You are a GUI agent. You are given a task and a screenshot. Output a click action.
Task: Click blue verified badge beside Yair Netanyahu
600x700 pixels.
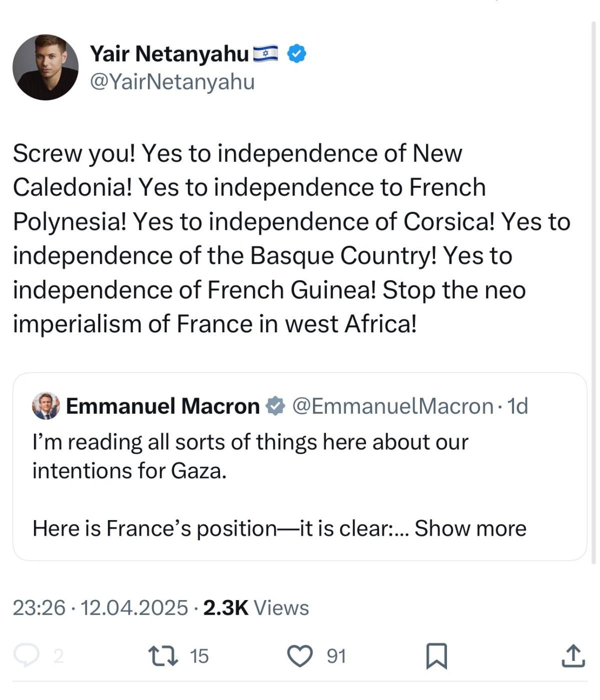pyautogui.click(x=297, y=53)
